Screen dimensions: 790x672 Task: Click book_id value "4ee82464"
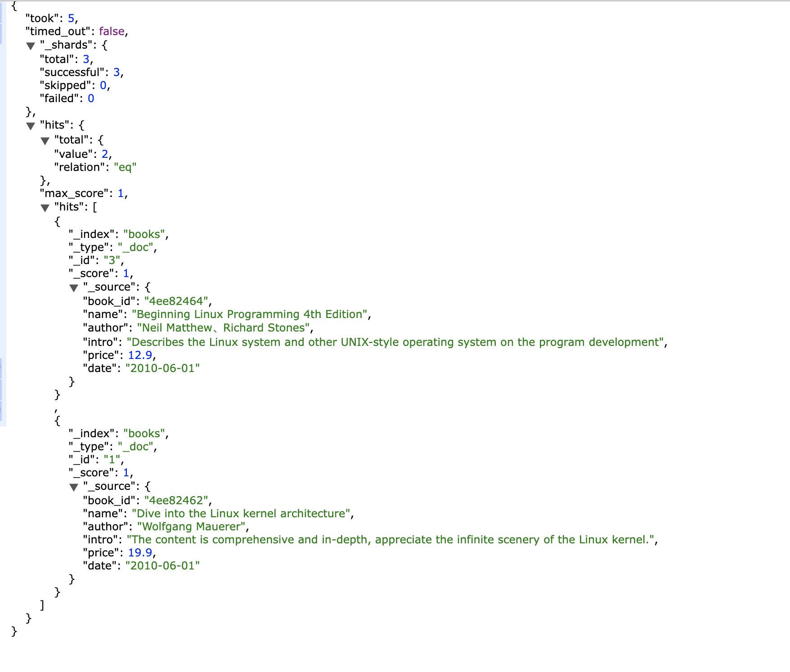[176, 301]
